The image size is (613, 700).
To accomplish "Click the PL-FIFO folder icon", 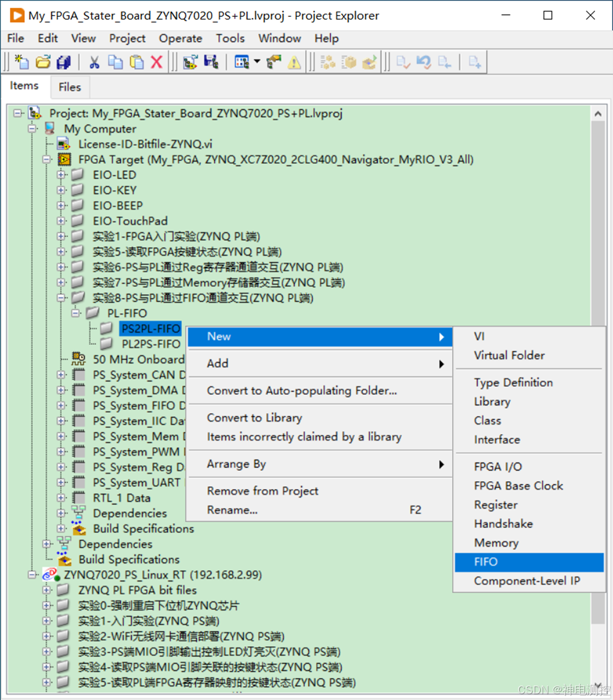I will click(93, 313).
